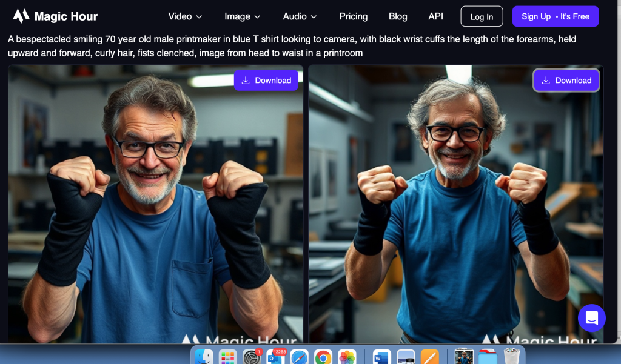Open System Settings in the dock
The height and width of the screenshot is (364, 621).
click(x=252, y=357)
